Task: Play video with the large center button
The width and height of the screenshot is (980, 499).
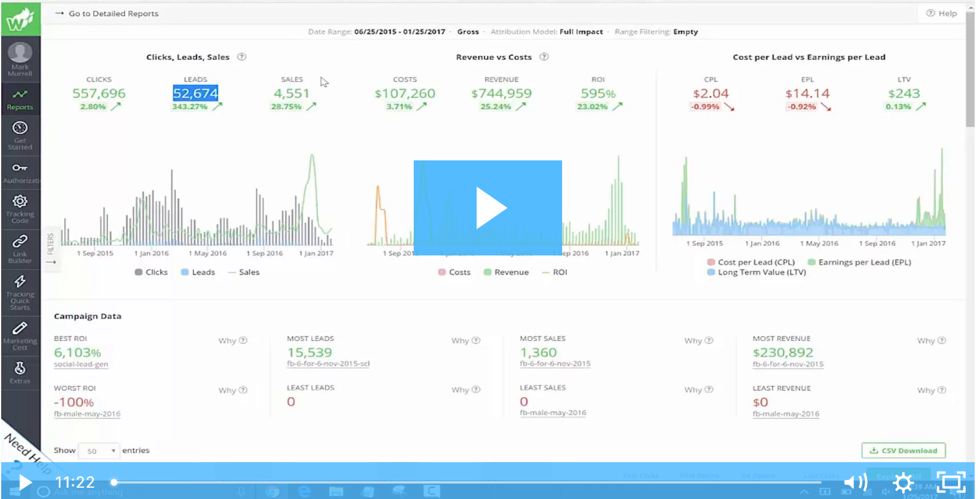Action: 488,208
